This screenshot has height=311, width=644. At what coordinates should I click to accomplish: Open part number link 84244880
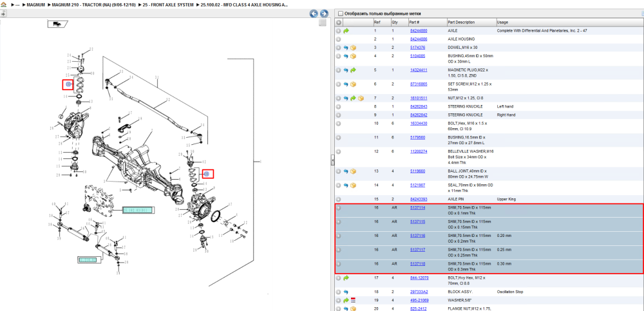point(419,31)
